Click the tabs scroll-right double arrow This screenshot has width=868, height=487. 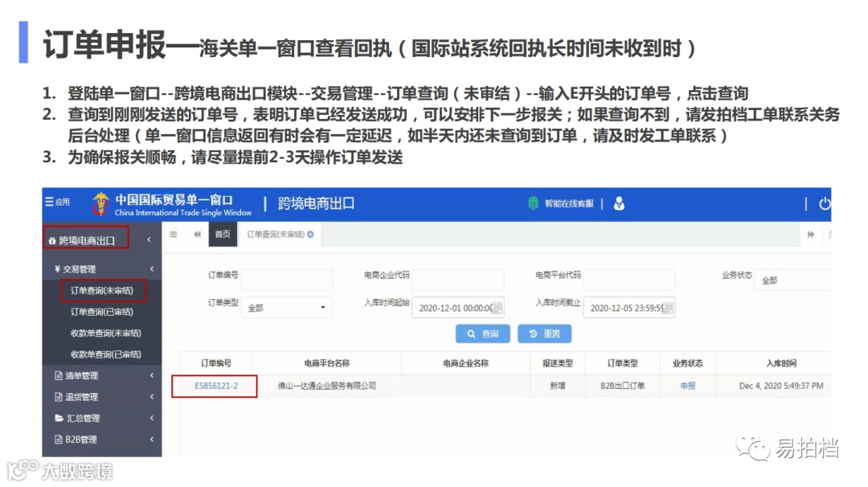coord(810,235)
